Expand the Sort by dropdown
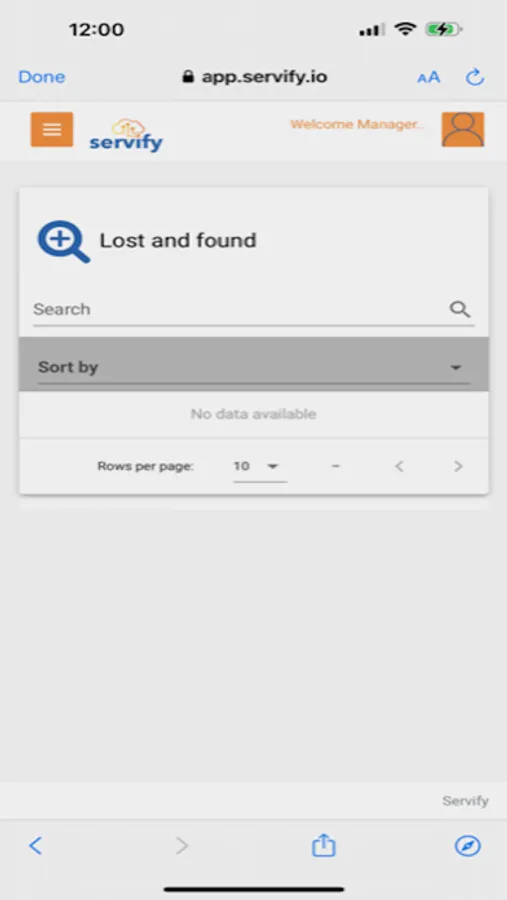507x900 pixels. pos(254,367)
